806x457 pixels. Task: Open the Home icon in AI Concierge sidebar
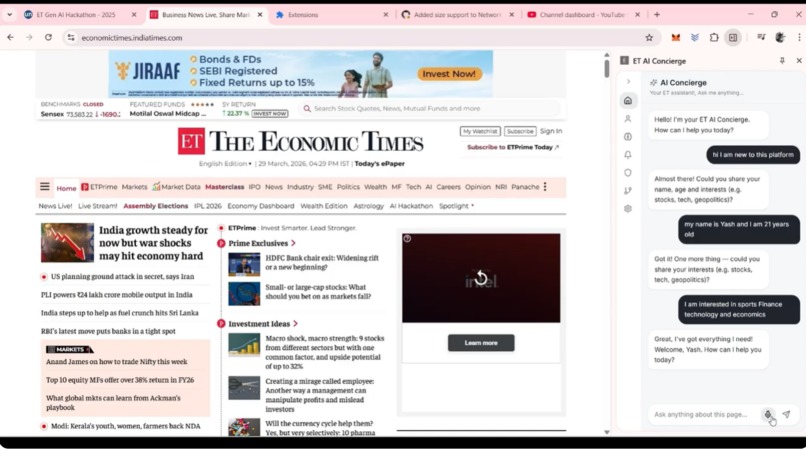point(628,101)
